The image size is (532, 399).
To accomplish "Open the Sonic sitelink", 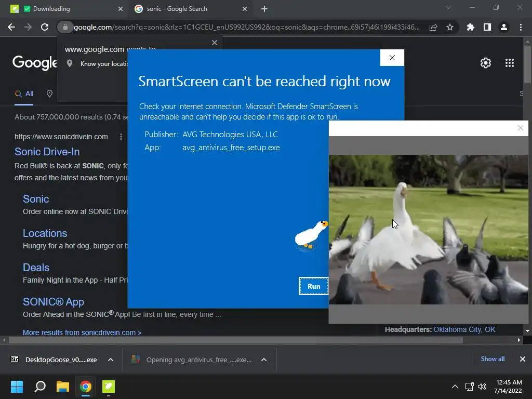I will (x=36, y=199).
